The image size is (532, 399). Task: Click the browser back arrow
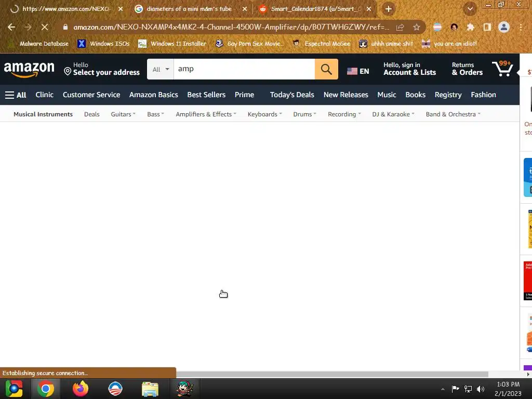pos(11,27)
